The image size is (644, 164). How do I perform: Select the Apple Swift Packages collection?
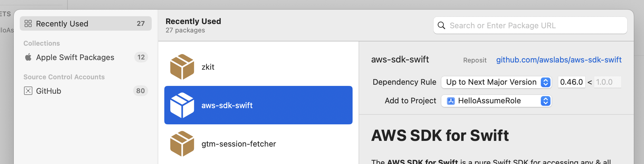pos(75,57)
